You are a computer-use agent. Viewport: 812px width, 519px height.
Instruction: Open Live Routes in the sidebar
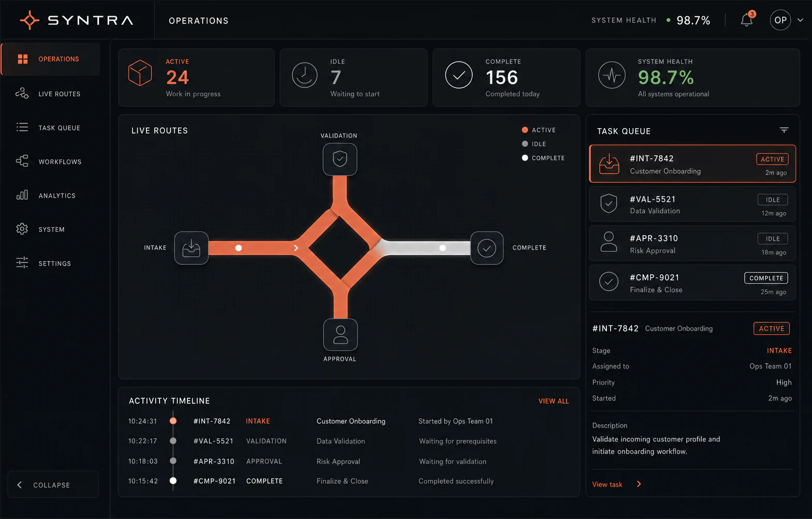51,94
